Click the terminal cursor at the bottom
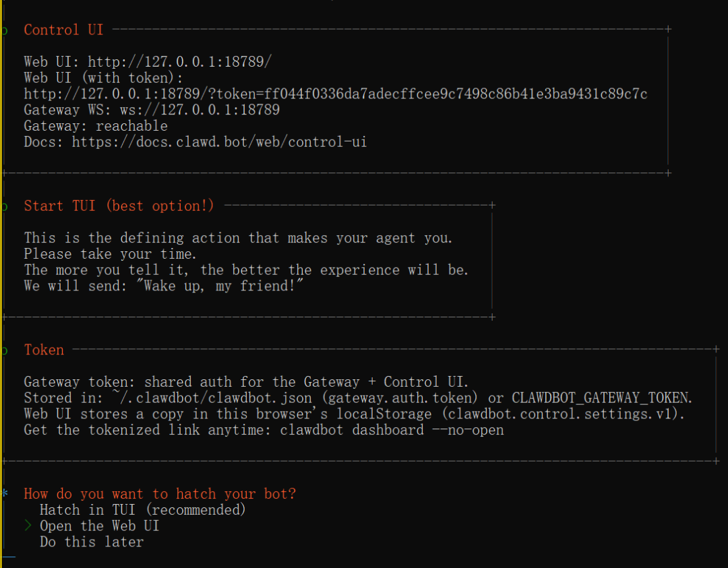Screen dimensions: 728x568 click(8, 557)
